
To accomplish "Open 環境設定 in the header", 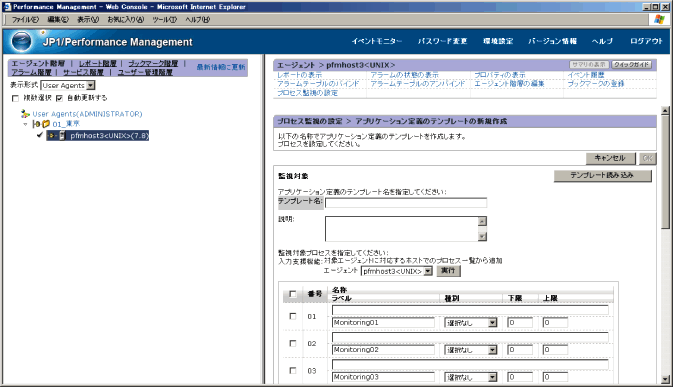I will (x=498, y=41).
